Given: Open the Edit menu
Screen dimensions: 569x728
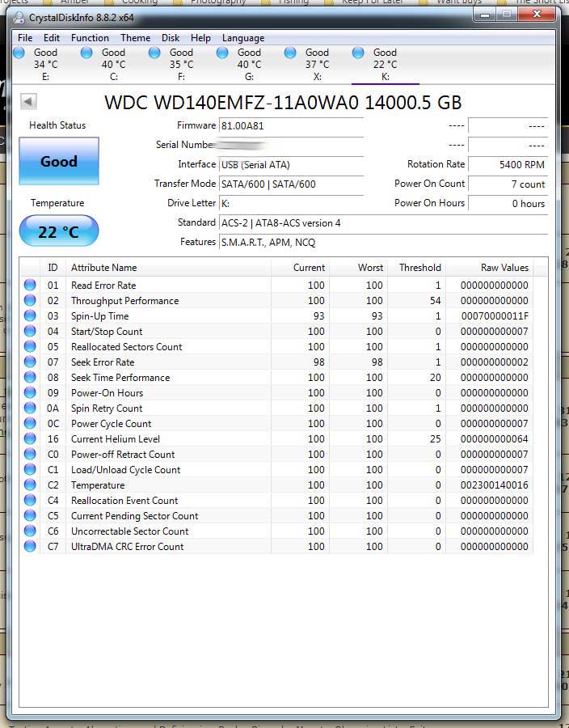Looking at the screenshot, I should (52, 38).
